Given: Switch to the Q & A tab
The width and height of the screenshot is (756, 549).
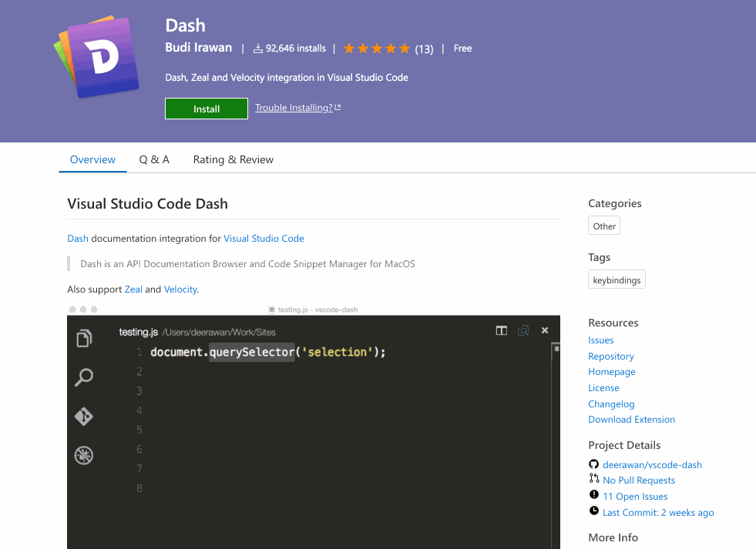Looking at the screenshot, I should (x=154, y=159).
